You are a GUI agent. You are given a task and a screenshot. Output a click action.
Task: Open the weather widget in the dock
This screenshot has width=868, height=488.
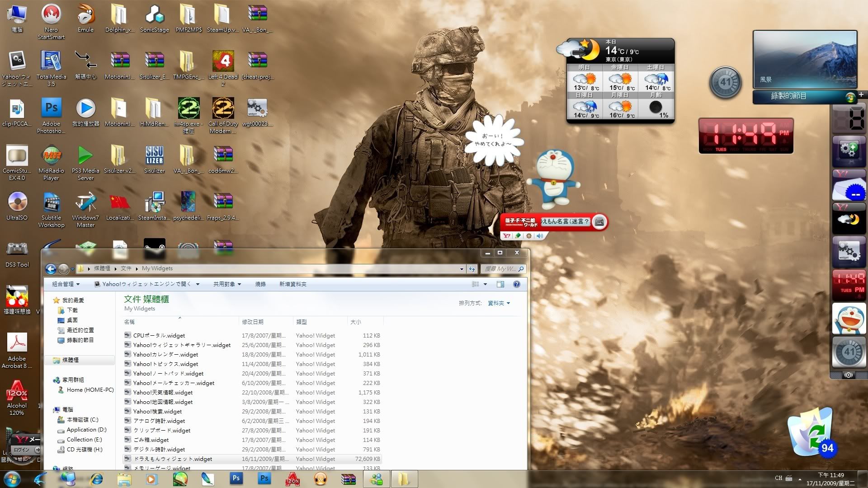849,219
